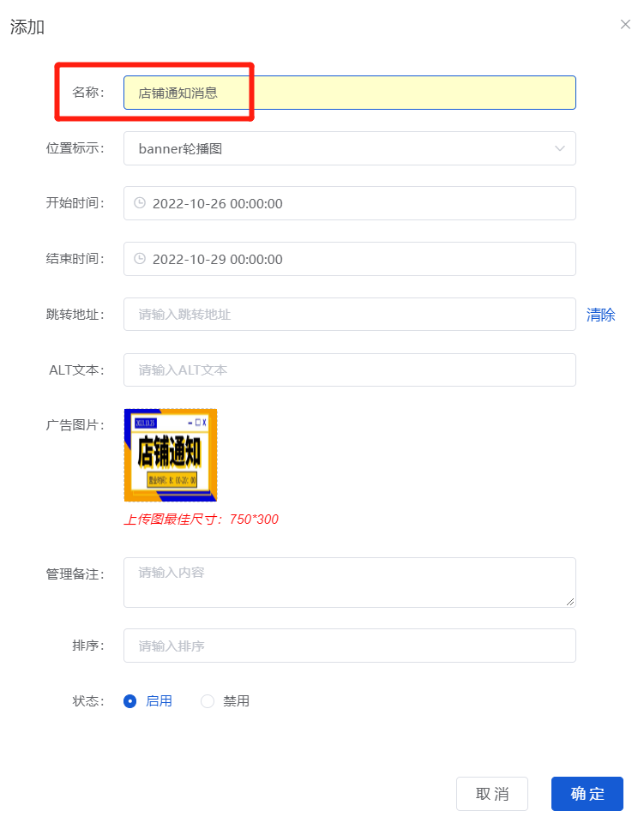The width and height of the screenshot is (644, 823).
Task: Click the 取消 button
Action: (492, 794)
